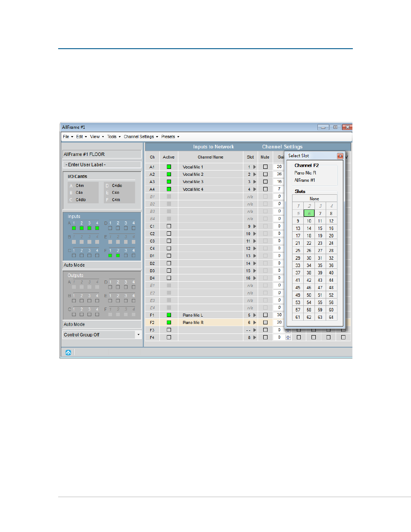Open the Channel Settings menu
411x532 pixels.
[x=141, y=137]
